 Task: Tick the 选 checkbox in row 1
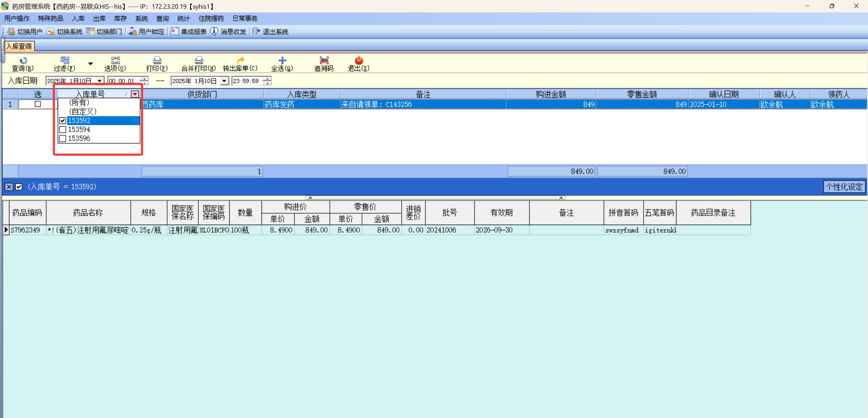tap(38, 104)
